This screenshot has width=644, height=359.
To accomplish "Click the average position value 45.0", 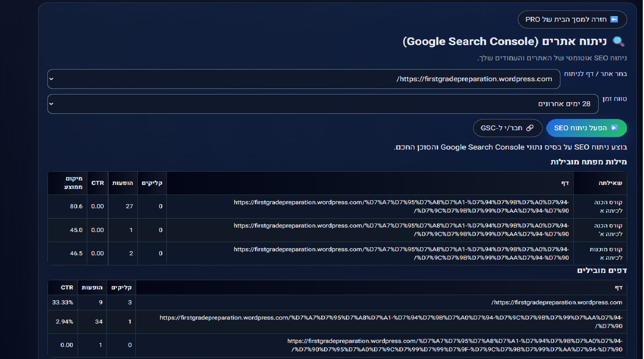I will [x=76, y=230].
